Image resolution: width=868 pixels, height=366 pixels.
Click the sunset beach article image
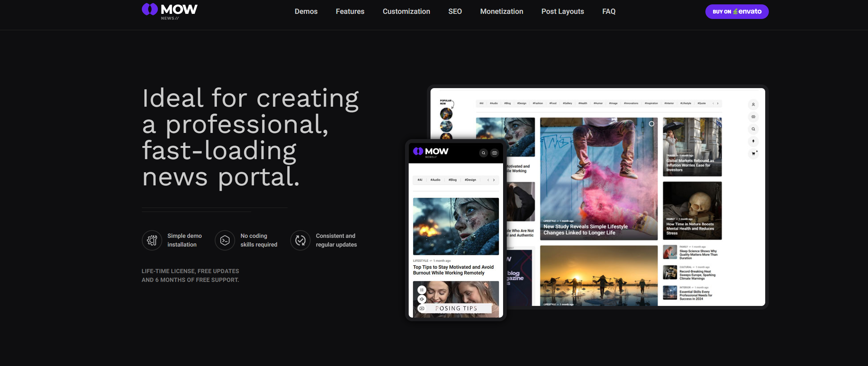(x=599, y=276)
